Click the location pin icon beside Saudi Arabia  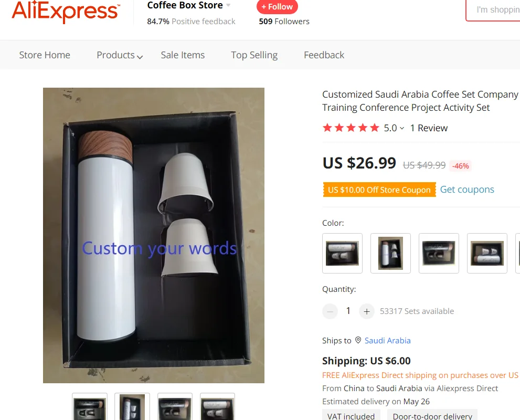coord(358,340)
